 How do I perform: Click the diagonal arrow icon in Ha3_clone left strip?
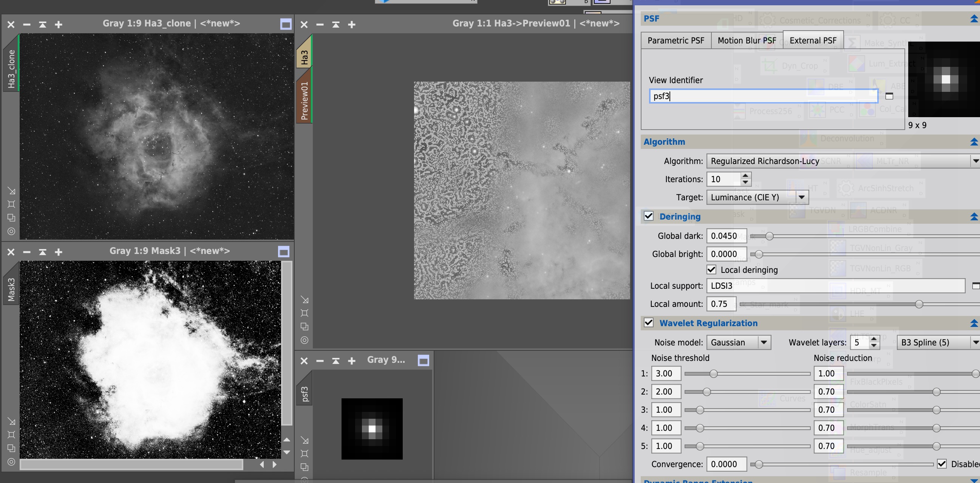click(x=11, y=191)
